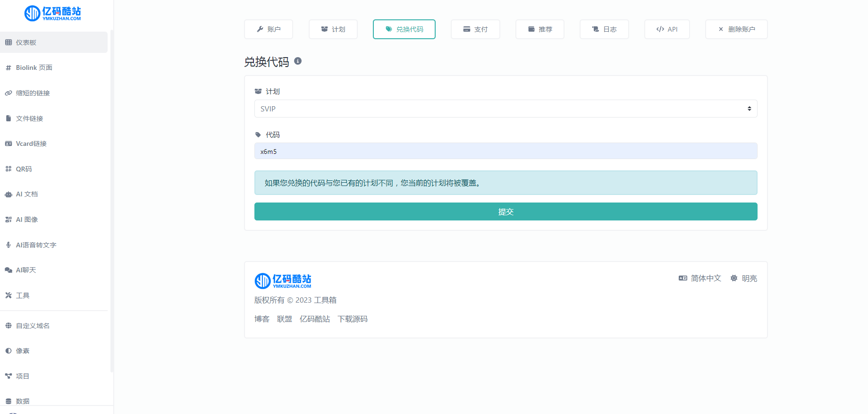Toggle the 明亮 theme switcher
The image size is (868, 414).
(744, 279)
